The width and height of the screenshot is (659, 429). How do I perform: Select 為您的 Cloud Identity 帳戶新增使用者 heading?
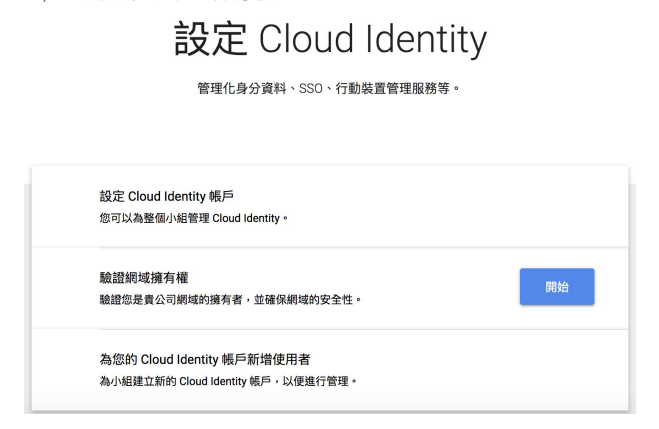pyautogui.click(x=205, y=359)
